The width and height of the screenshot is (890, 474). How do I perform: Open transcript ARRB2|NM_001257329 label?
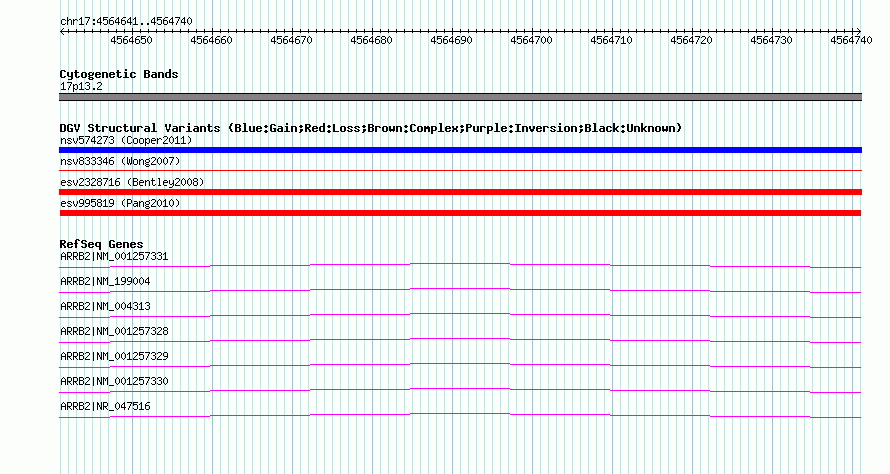coord(114,356)
